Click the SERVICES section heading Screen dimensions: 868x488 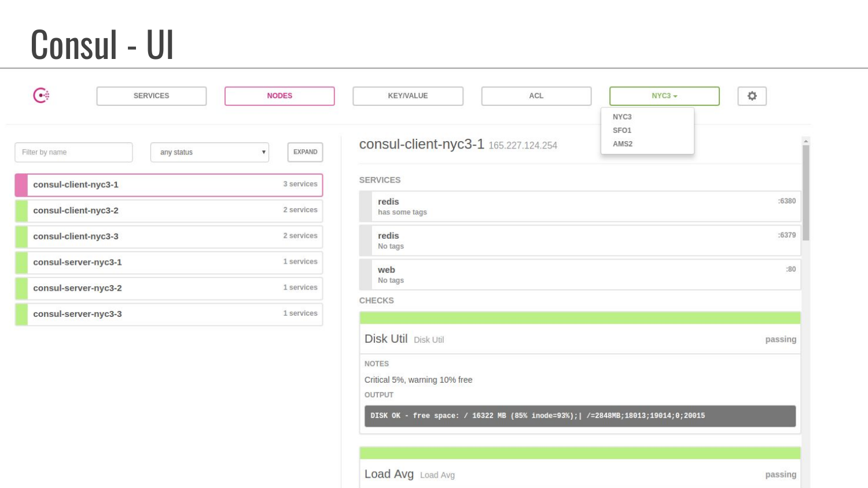click(380, 180)
